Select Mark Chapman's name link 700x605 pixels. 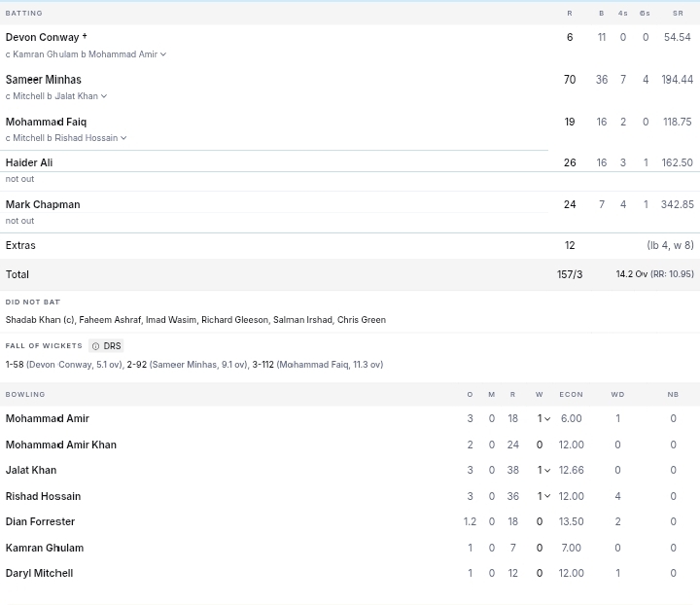point(43,204)
